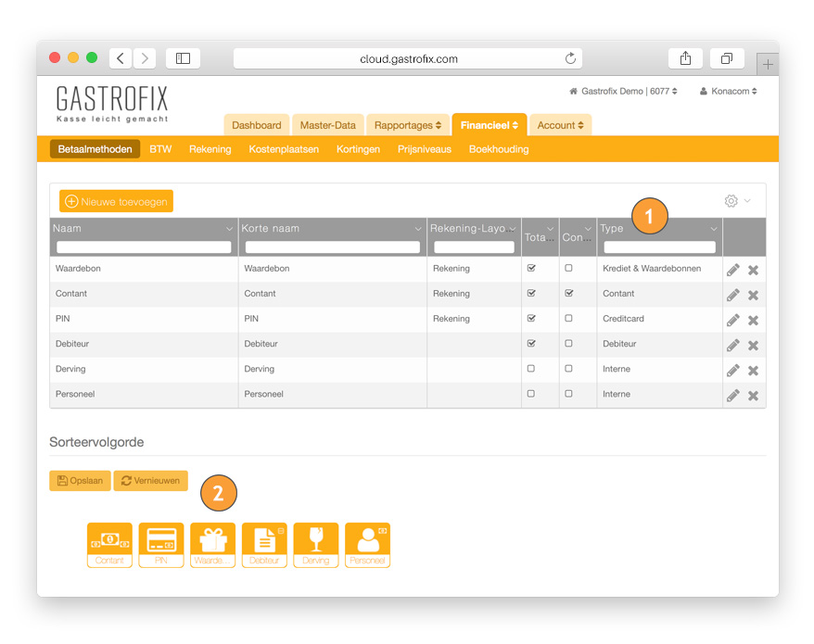Select the PIN card tile

[x=161, y=544]
